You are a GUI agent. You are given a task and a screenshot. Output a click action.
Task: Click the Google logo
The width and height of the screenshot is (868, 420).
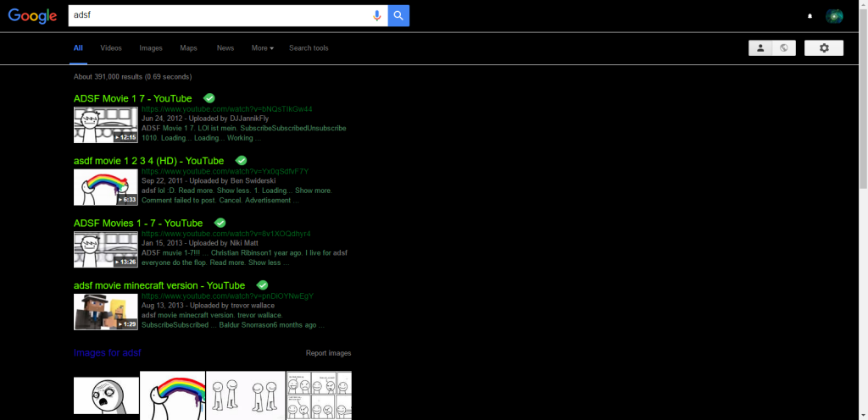33,15
